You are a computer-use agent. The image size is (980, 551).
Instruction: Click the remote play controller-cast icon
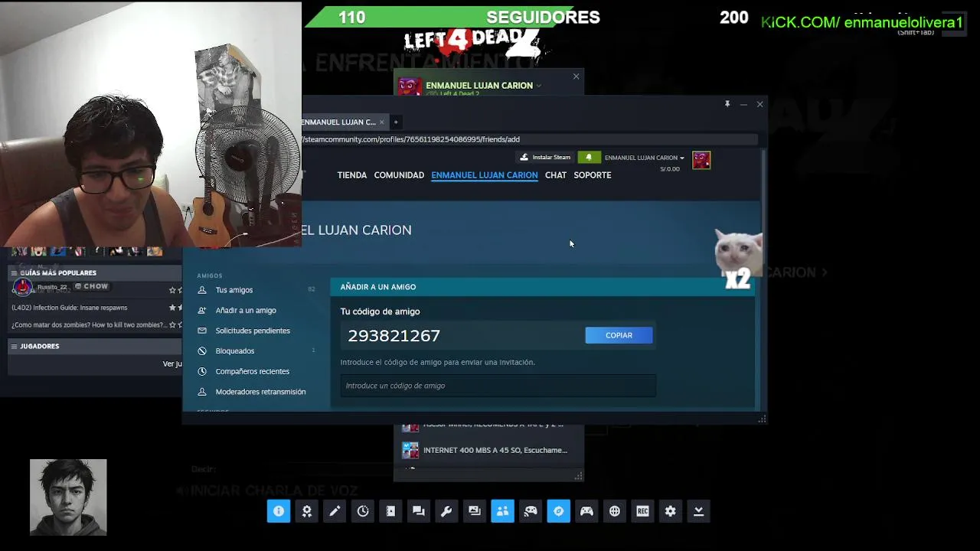click(531, 511)
